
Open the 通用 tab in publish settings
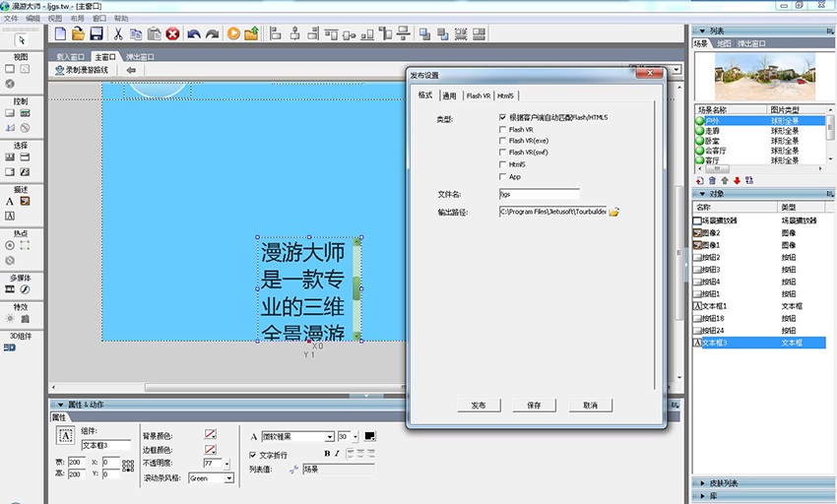(x=449, y=96)
